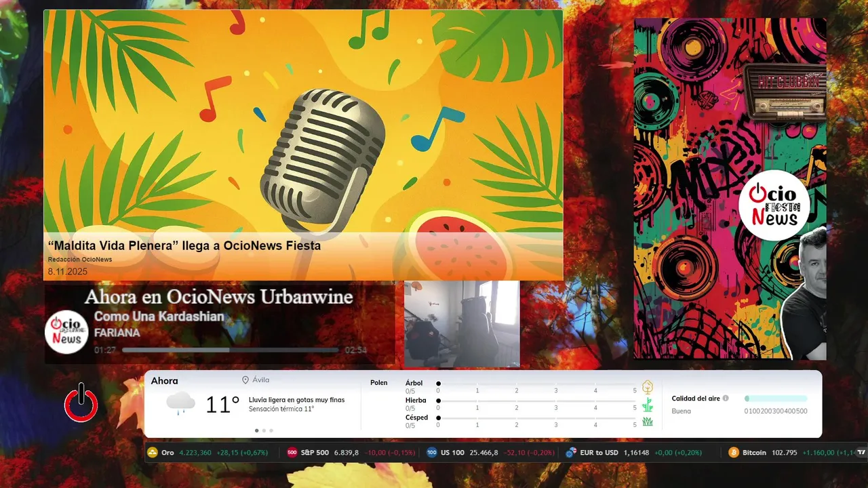Viewport: 868px width, 488px height.
Task: Click the Césped lawn pollen icon
Action: (x=648, y=422)
